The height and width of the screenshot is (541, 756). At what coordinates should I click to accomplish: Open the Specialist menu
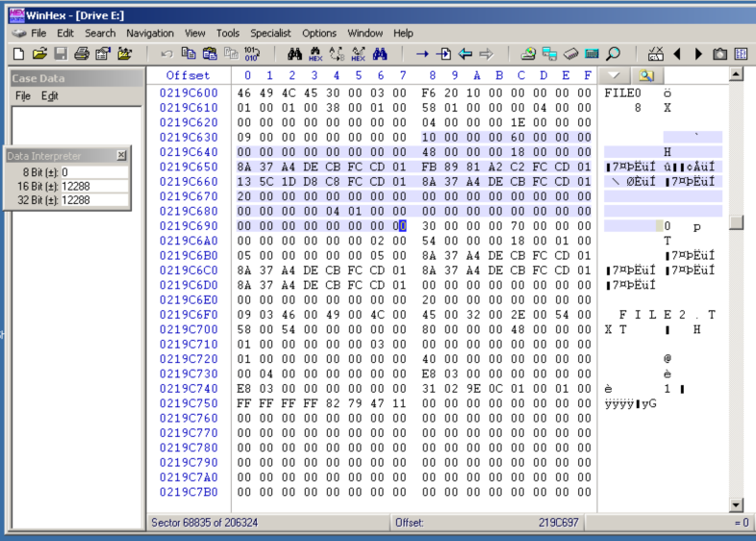tap(270, 33)
